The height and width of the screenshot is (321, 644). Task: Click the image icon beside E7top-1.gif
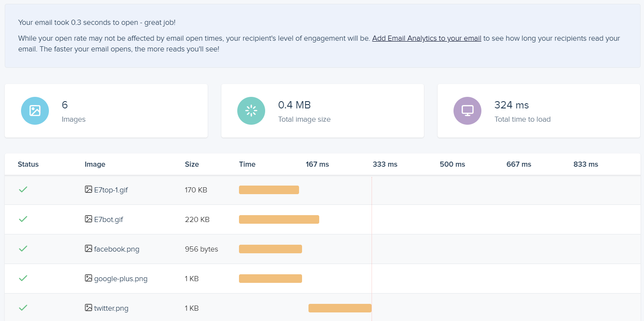[x=88, y=189]
